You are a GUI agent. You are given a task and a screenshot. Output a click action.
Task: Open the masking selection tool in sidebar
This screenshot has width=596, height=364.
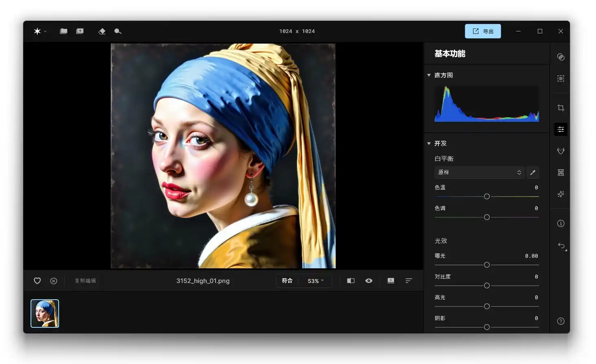pos(561,79)
